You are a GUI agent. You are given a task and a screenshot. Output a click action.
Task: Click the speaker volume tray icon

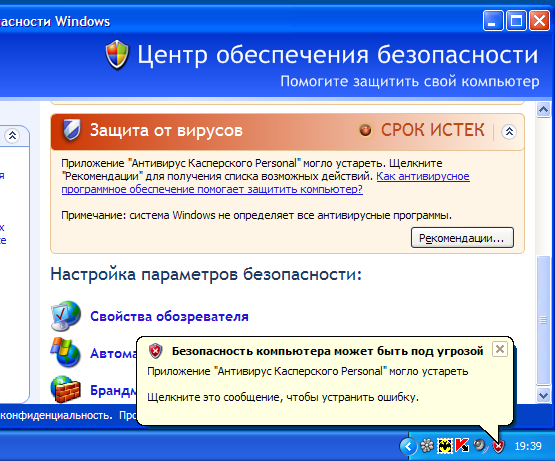click(480, 445)
